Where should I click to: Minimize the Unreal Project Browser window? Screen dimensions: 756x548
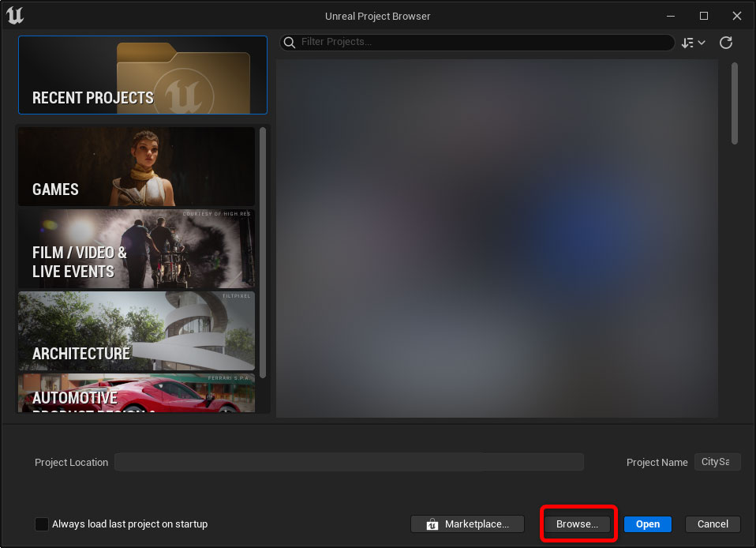(x=671, y=16)
